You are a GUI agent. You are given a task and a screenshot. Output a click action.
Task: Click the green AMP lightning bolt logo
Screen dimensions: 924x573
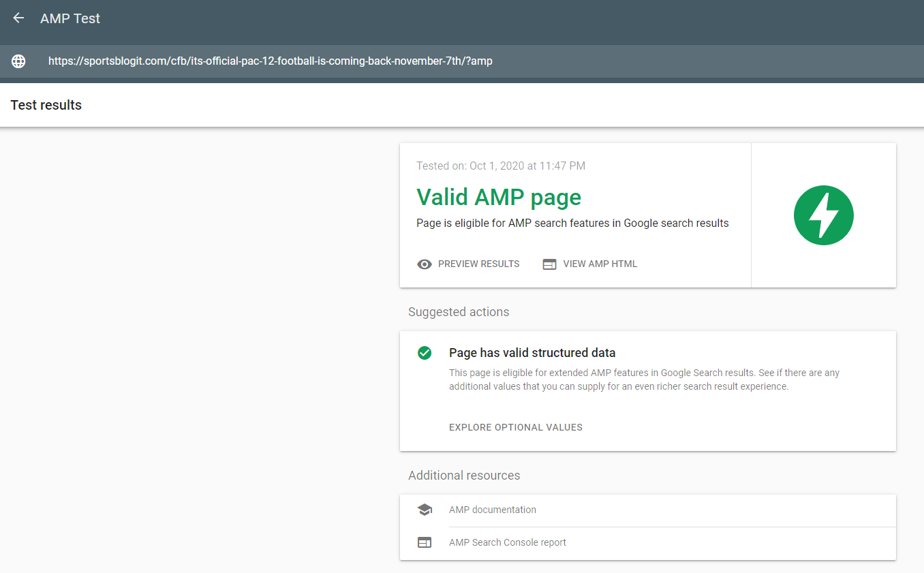pyautogui.click(x=824, y=215)
